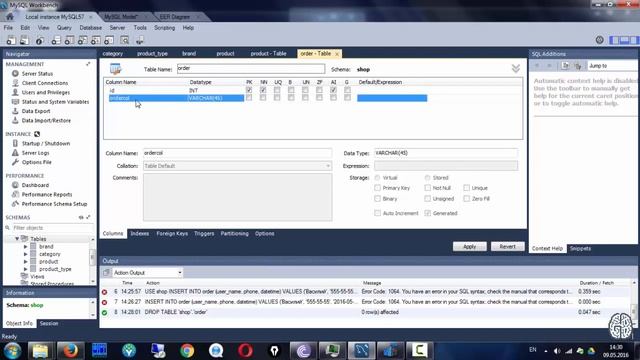The image size is (640, 360).
Task: Enable the Not Null checkbox in details
Action: [x=427, y=188]
